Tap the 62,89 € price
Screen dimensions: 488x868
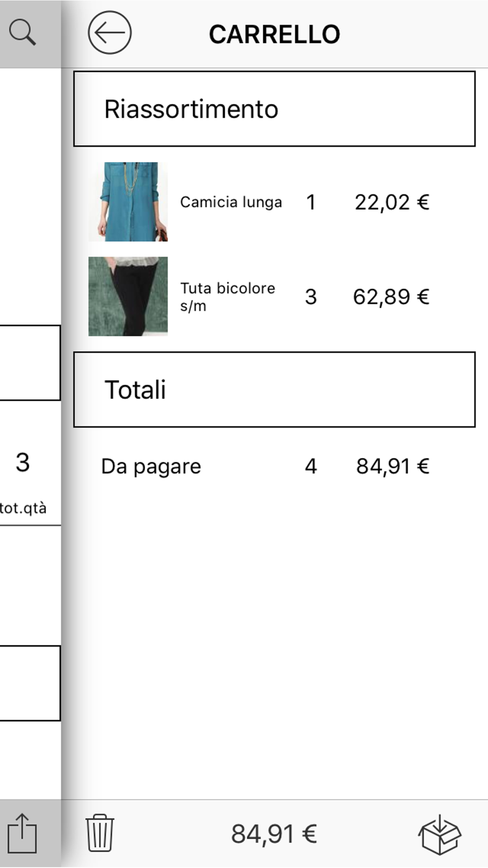(x=391, y=297)
